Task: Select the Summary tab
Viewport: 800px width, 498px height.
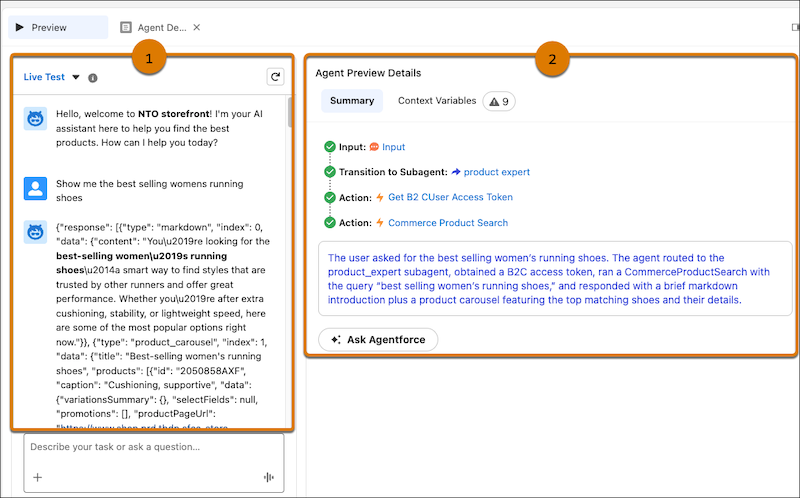Action: tap(352, 101)
